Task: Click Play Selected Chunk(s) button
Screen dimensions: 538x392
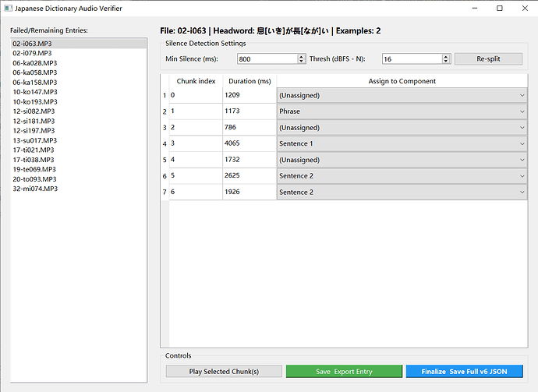Action: coord(224,372)
